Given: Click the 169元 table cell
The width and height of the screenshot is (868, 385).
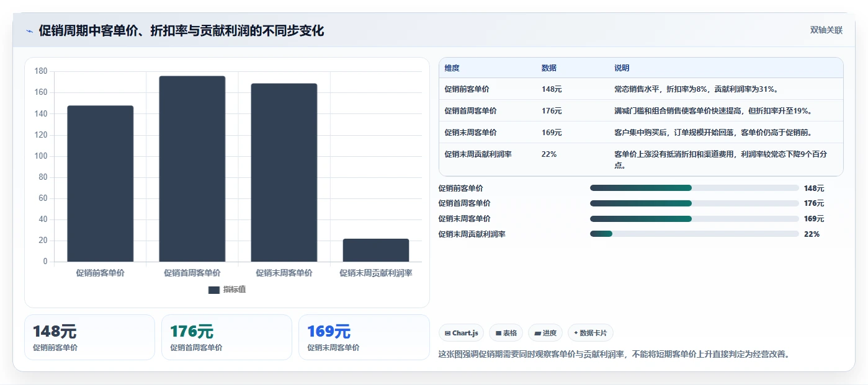Looking at the screenshot, I should point(552,133).
